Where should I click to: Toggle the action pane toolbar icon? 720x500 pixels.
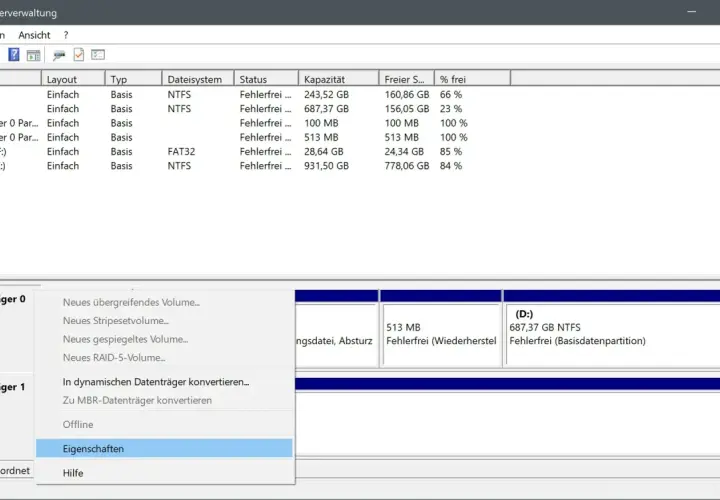33,55
